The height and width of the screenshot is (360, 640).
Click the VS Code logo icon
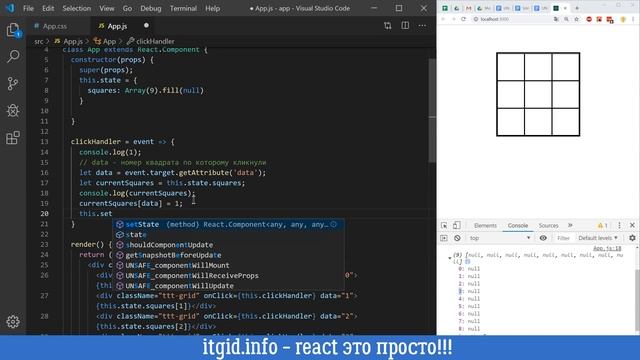point(10,8)
